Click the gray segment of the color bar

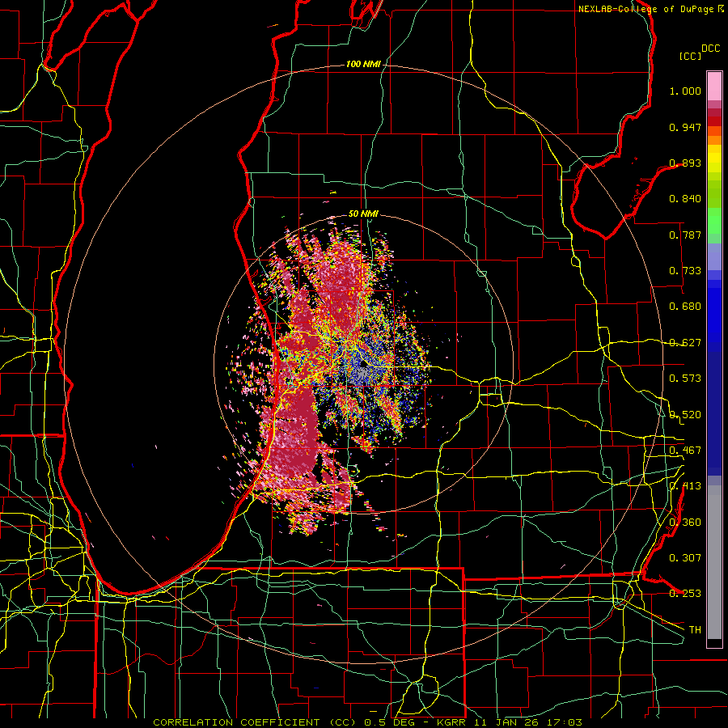coord(714,562)
